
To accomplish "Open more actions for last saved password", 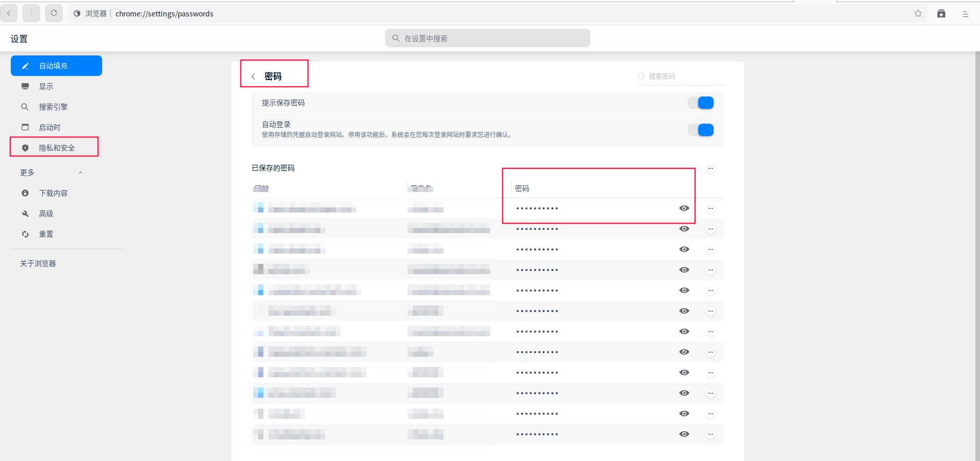I will tap(710, 434).
